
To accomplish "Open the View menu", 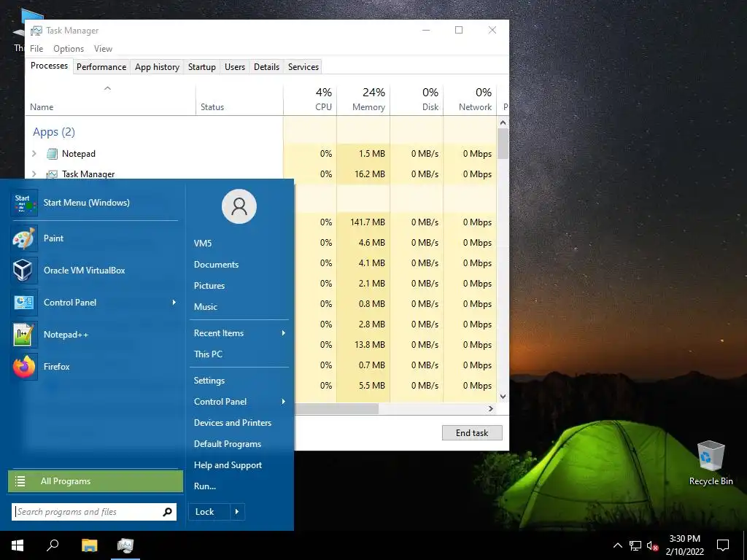I will pos(103,49).
